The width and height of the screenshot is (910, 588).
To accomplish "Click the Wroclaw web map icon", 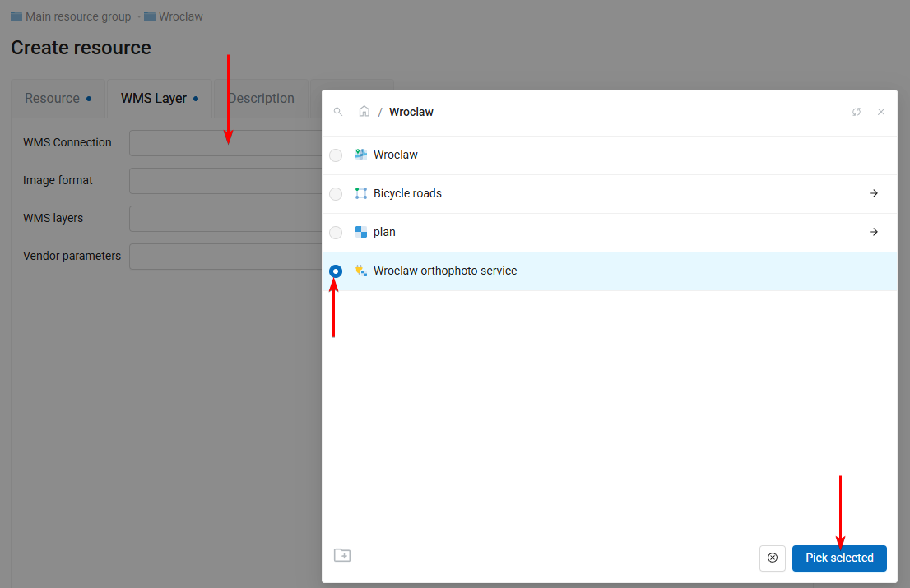I will coord(360,155).
